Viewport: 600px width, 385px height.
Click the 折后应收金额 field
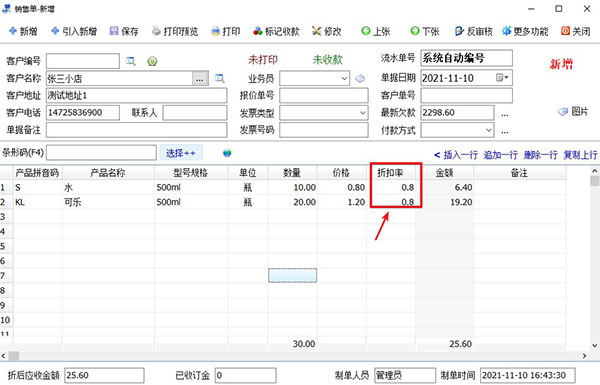(x=104, y=375)
